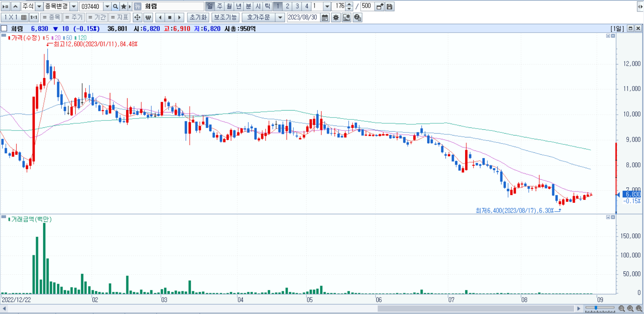Click the 1x1 size reset icon
This screenshot has width=644, height=314.
(x=34, y=17)
